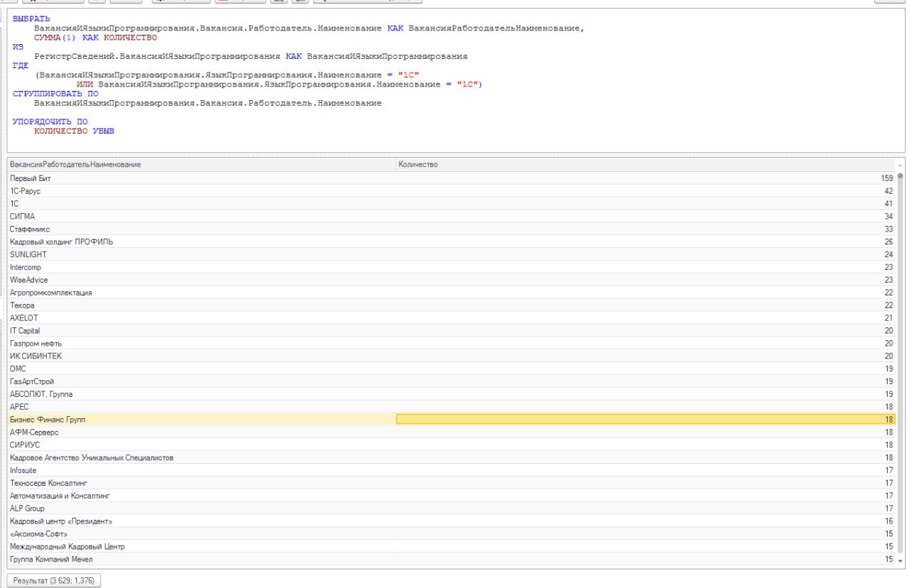The image size is (909, 588).
Task: Click the count value 33
Action: tap(888, 229)
